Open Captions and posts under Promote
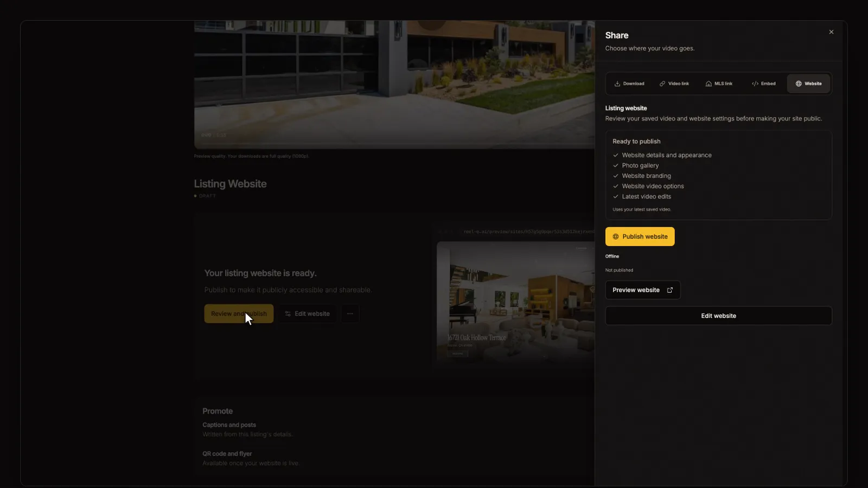The height and width of the screenshot is (488, 868). click(247, 429)
